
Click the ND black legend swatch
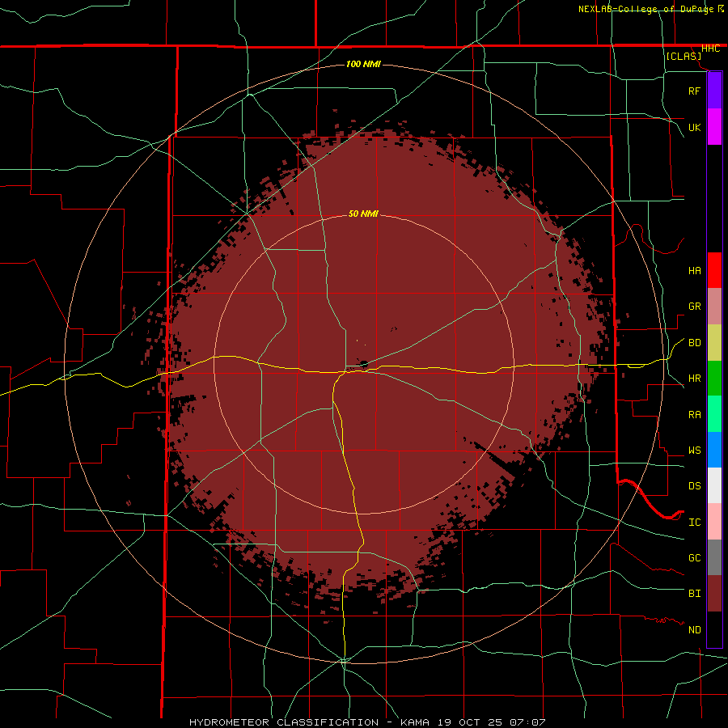pyautogui.click(x=714, y=629)
